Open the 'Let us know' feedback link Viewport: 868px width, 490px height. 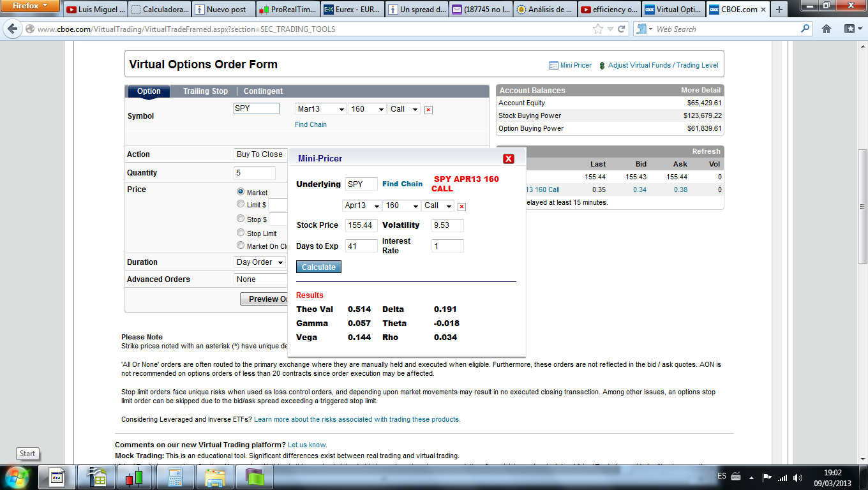(x=307, y=445)
